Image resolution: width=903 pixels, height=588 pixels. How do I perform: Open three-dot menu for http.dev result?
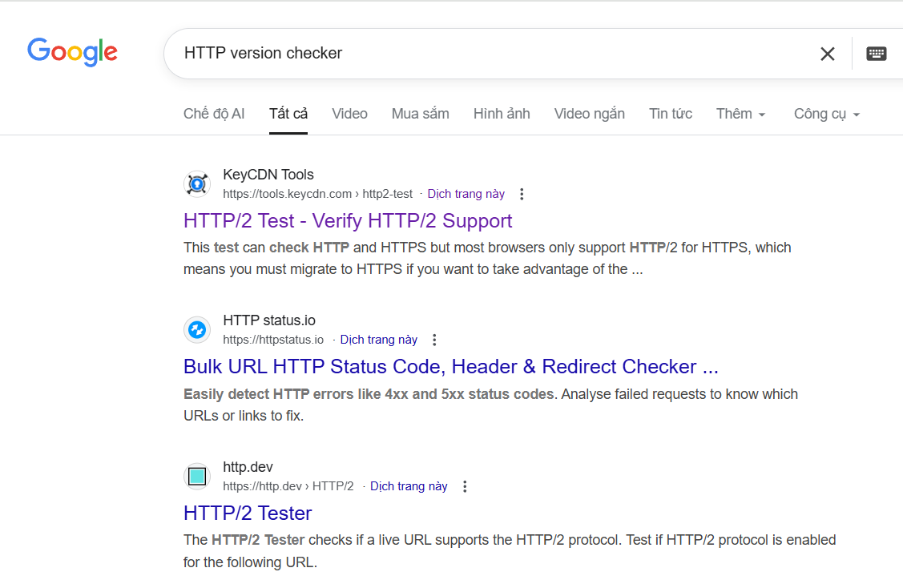(465, 486)
